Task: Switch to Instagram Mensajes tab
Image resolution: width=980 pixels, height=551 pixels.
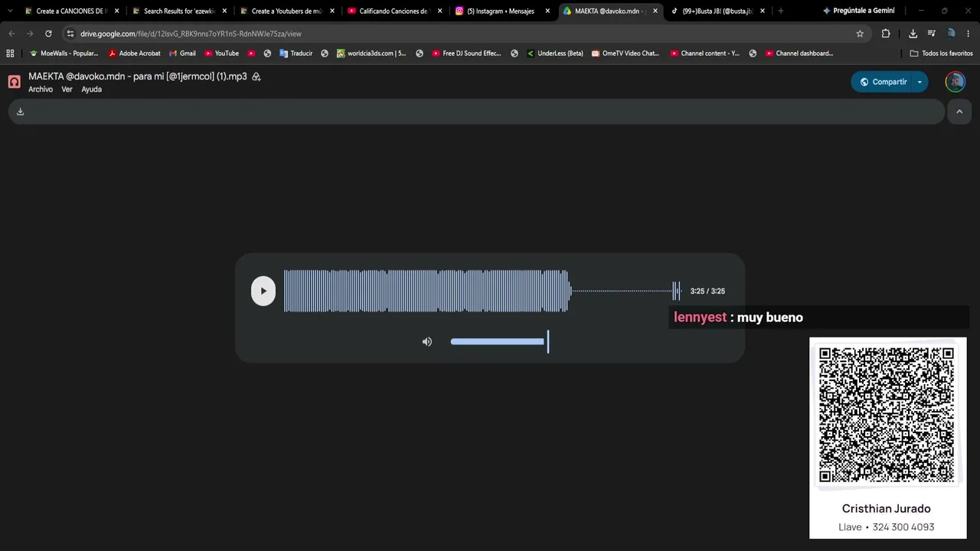Action: [500, 11]
